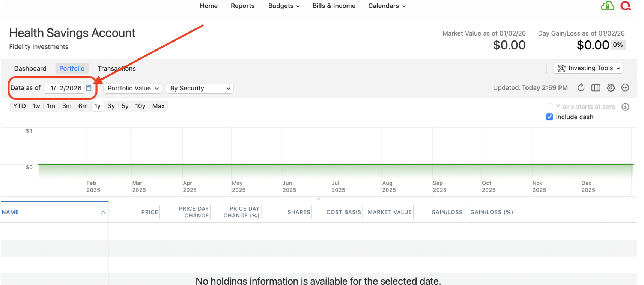
Task: Open the Reports page
Action: [x=242, y=6]
